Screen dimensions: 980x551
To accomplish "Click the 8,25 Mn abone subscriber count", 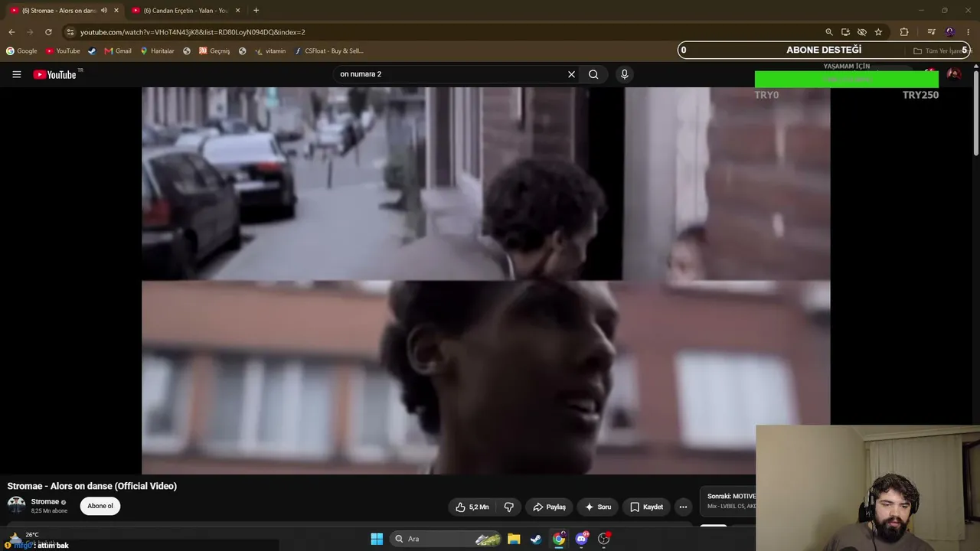I will (x=49, y=510).
